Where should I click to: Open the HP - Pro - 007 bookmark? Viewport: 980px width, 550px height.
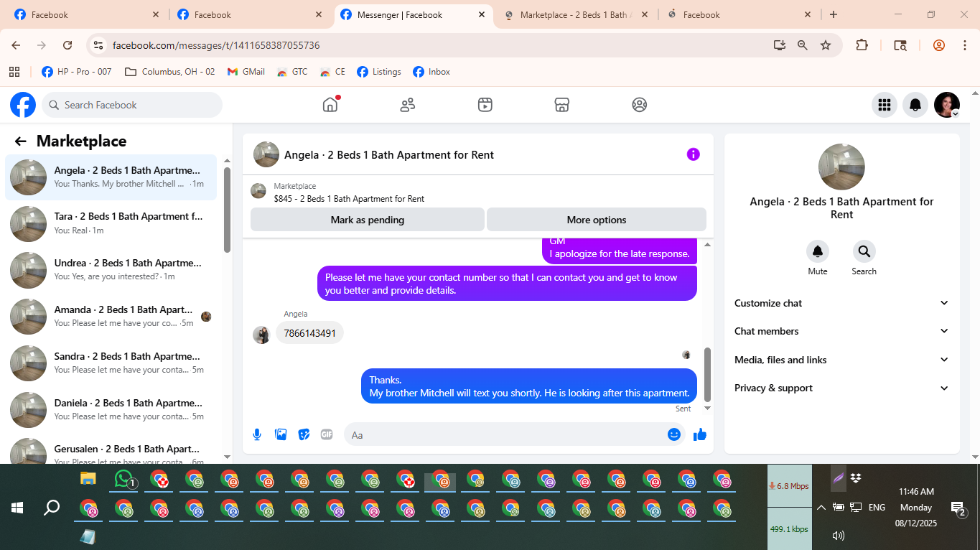[77, 72]
